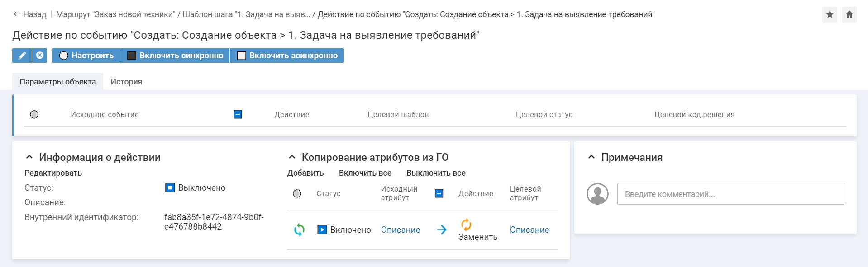868x267 pixels.
Task: Click 'Включить все' link
Action: tap(365, 173)
